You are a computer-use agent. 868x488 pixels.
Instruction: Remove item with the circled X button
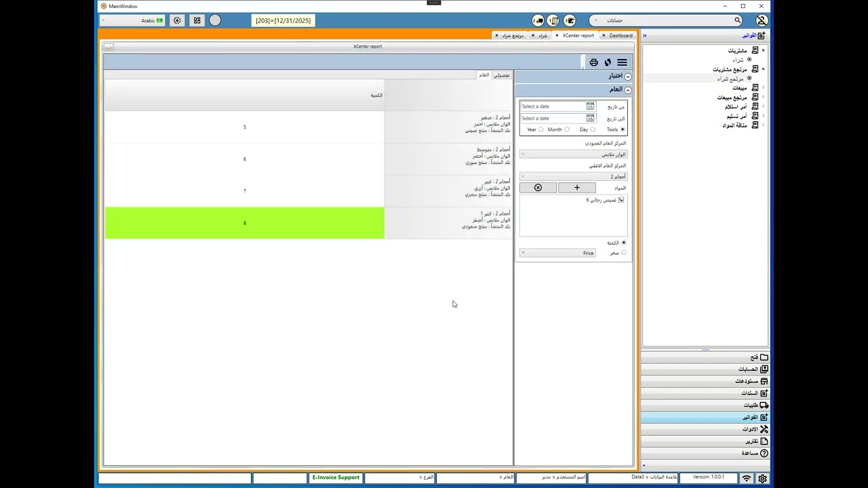538,188
